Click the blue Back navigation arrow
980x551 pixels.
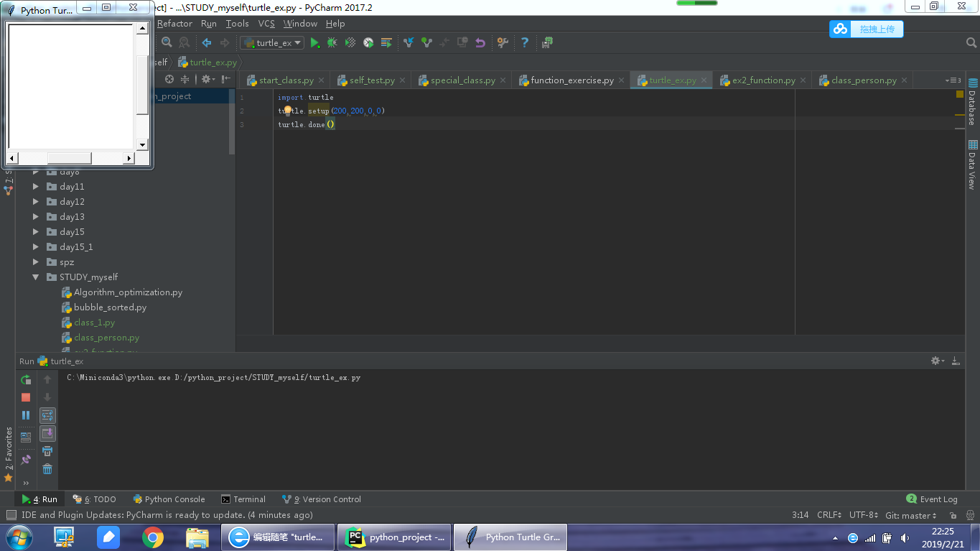pyautogui.click(x=207, y=43)
